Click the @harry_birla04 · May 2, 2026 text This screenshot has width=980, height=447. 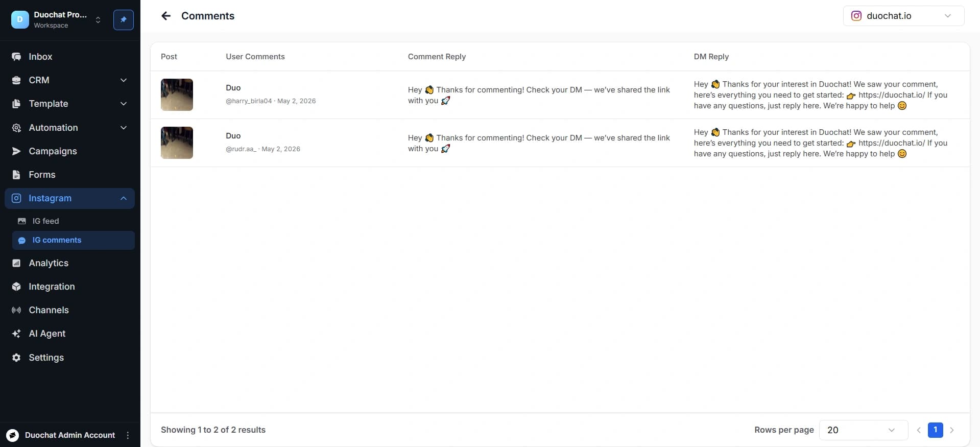point(271,101)
